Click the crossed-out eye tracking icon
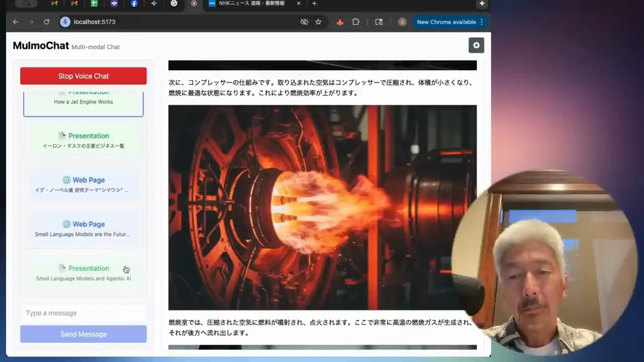The image size is (644, 362). 304,22
